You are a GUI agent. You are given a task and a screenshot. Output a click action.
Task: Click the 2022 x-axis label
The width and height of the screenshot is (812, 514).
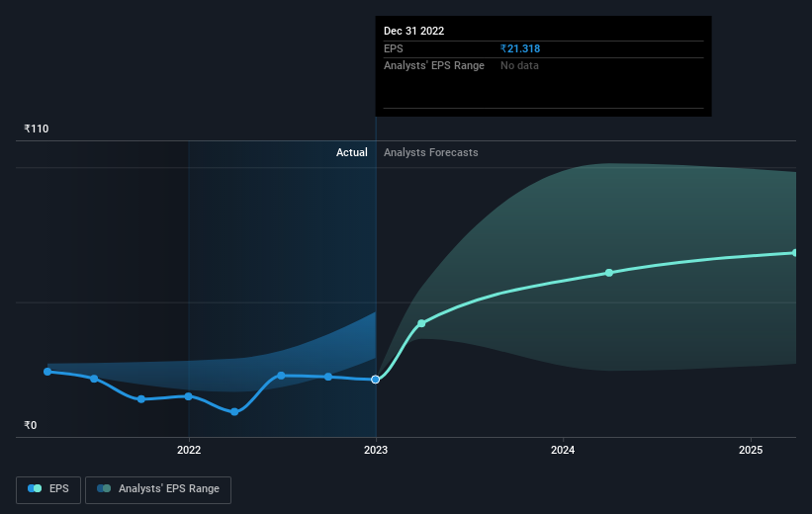tap(189, 450)
